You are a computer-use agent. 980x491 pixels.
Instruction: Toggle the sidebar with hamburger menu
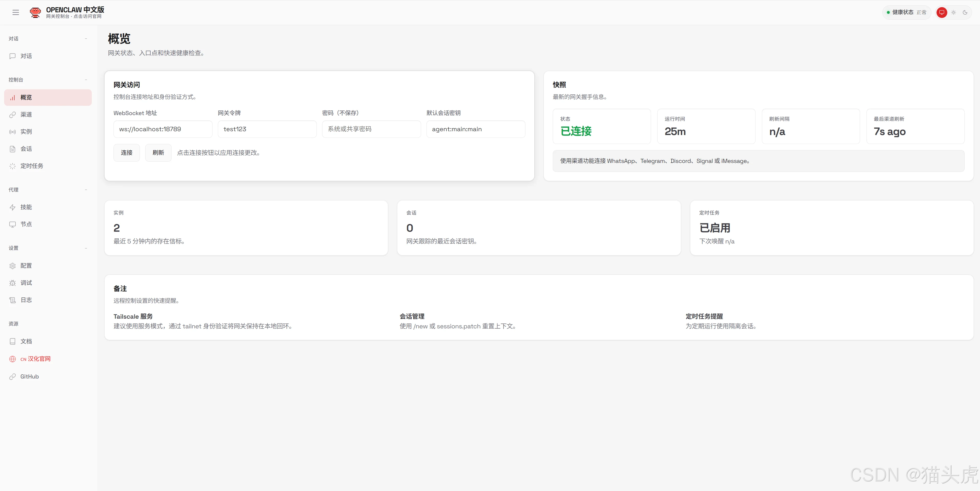16,12
